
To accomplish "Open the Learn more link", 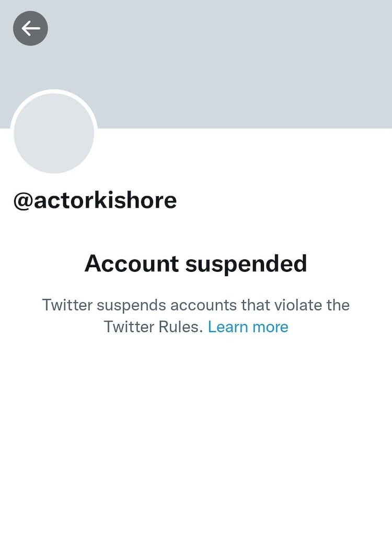I will [248, 327].
